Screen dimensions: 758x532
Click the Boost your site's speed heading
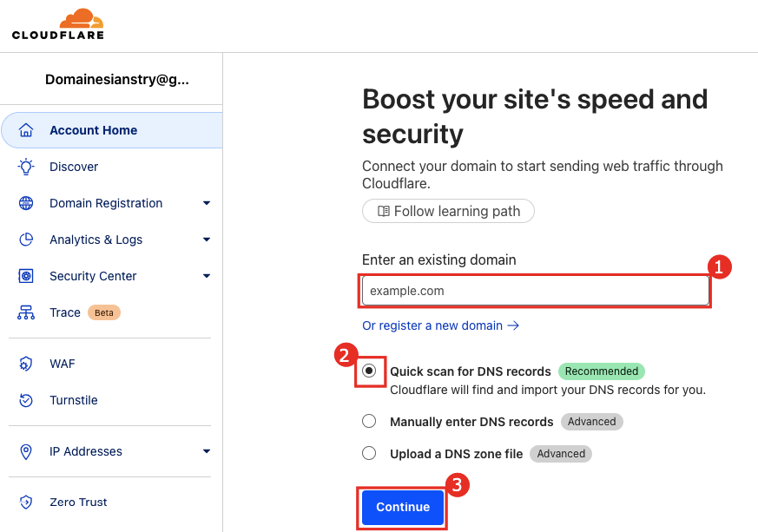point(535,116)
